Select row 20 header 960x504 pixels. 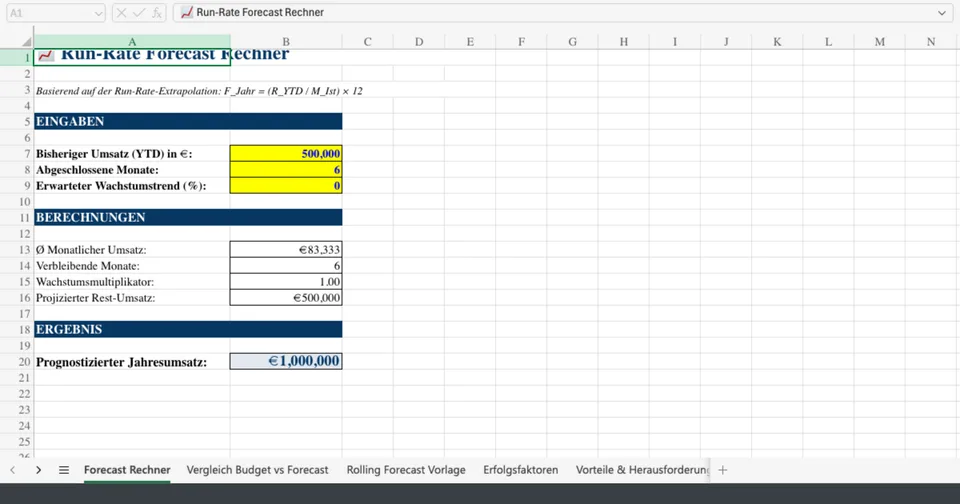pyautogui.click(x=17, y=361)
